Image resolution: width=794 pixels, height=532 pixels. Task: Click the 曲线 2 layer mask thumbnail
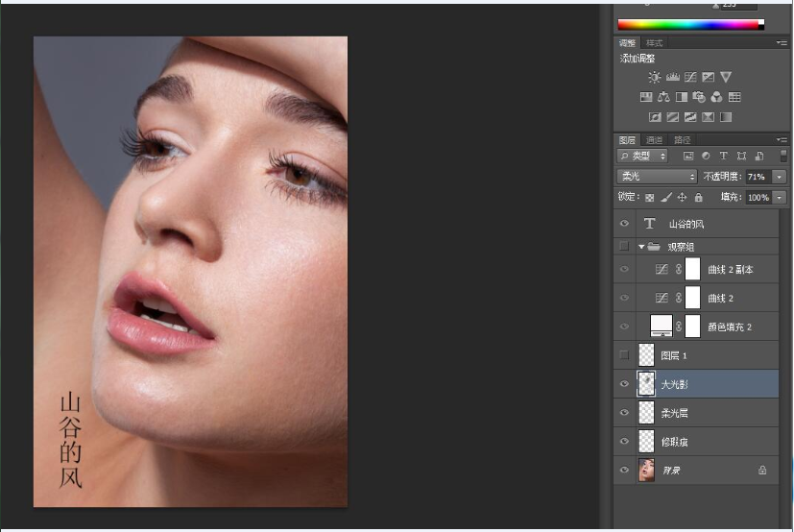(692, 298)
